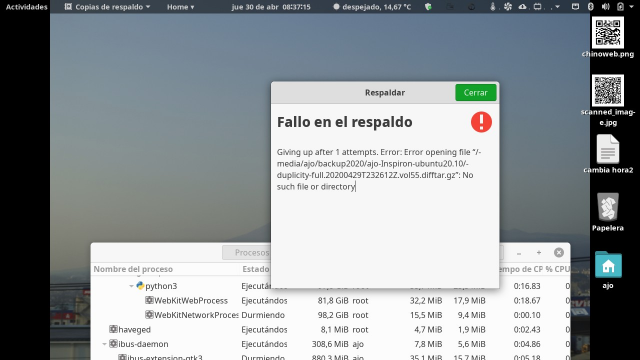
Task: Close the Respaldar dialog with Cerrar
Action: click(x=476, y=93)
